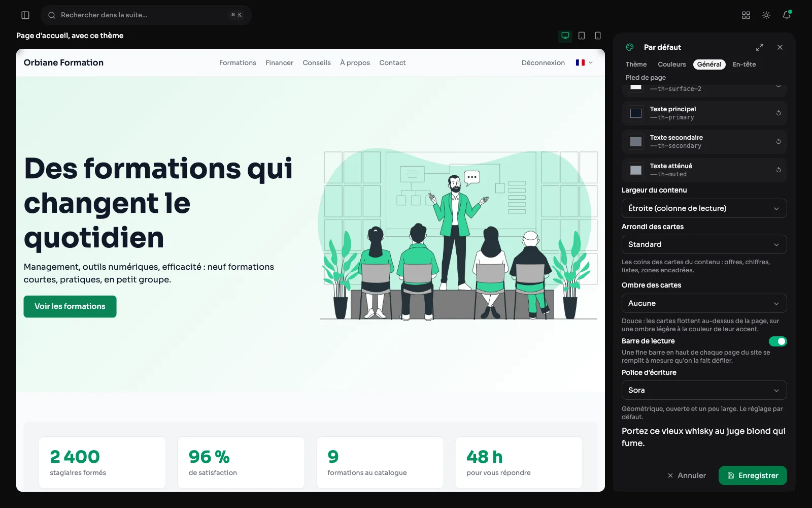Select the Général tab

click(x=709, y=65)
